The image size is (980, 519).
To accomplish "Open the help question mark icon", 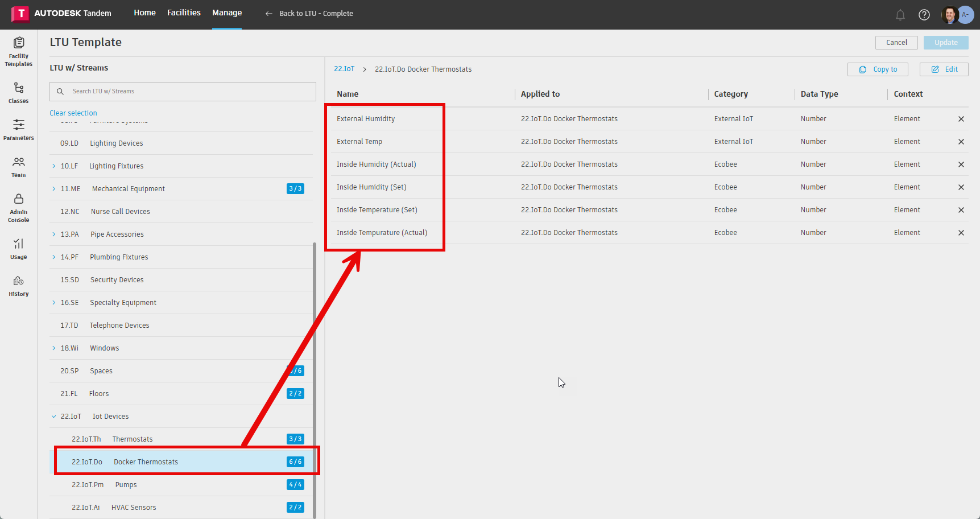I will (x=924, y=15).
